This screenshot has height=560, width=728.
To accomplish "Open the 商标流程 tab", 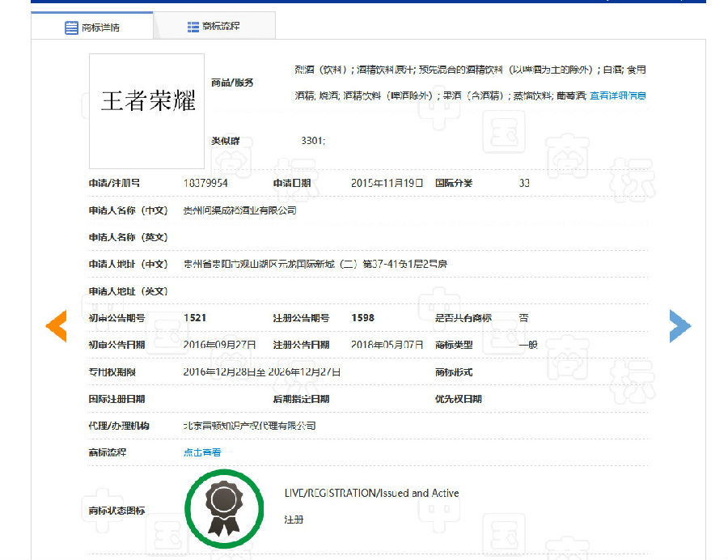I will (214, 26).
